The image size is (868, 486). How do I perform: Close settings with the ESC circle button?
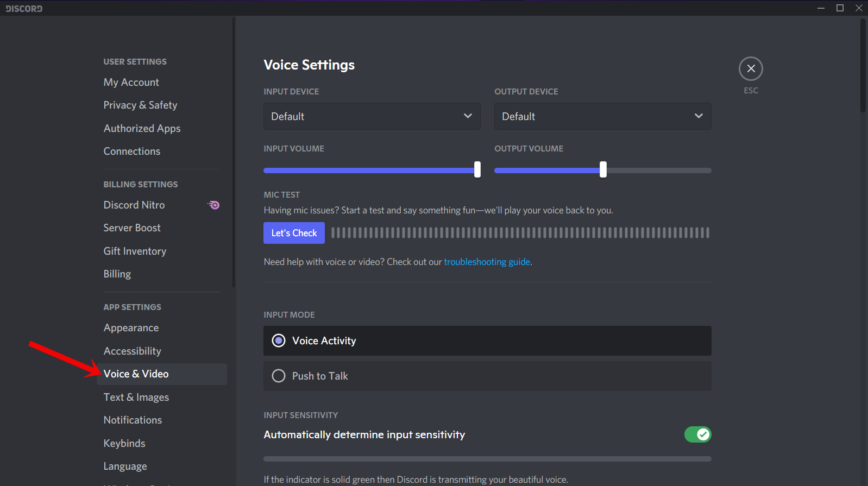click(751, 68)
